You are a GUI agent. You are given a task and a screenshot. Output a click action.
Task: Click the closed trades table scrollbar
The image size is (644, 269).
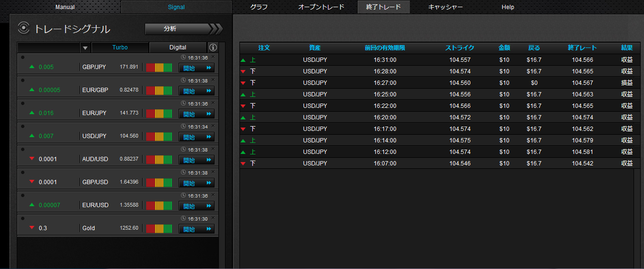(x=637, y=219)
